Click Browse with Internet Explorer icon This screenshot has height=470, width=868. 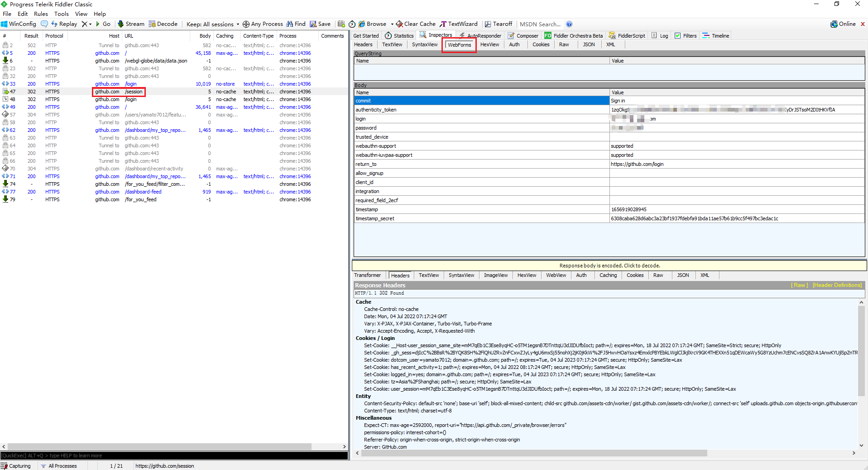[372, 24]
